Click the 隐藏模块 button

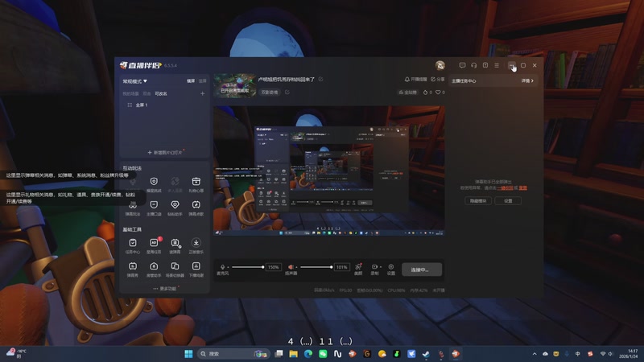click(478, 200)
